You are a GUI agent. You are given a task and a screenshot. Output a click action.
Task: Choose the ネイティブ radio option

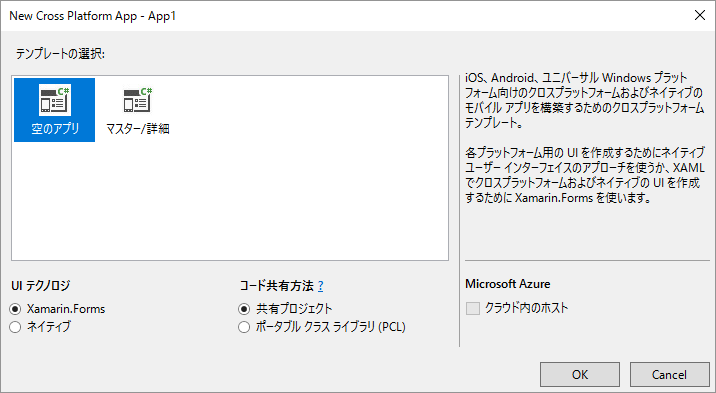pyautogui.click(x=16, y=327)
